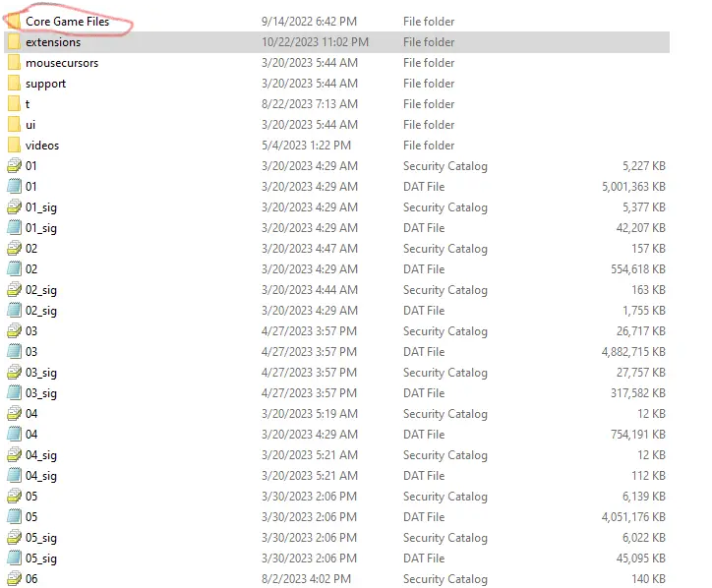Click the 02 DAT File icon
This screenshot has height=588, width=712.
coord(14,269)
